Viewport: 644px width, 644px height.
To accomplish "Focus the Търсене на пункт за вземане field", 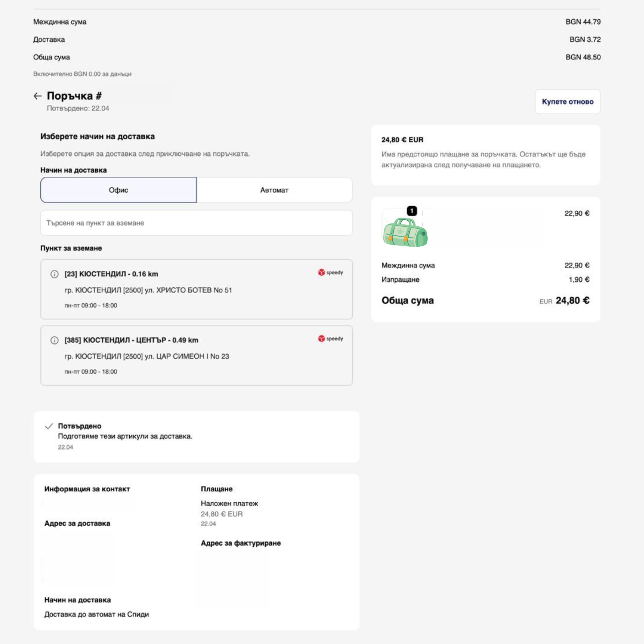I will (196, 223).
